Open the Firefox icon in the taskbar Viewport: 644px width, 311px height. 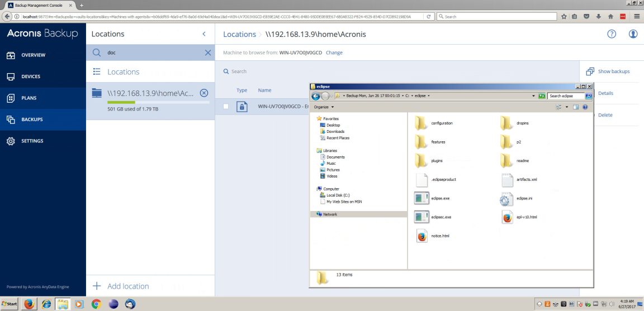[x=29, y=304]
